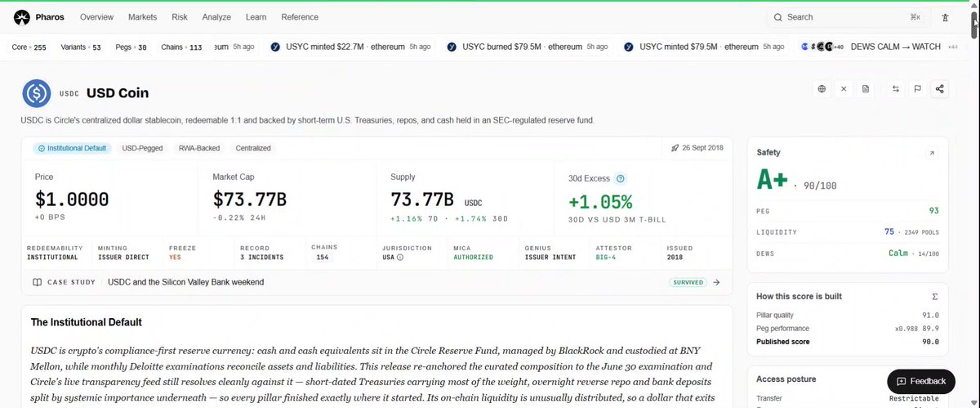Select the Chains 113 filter

point(182,47)
